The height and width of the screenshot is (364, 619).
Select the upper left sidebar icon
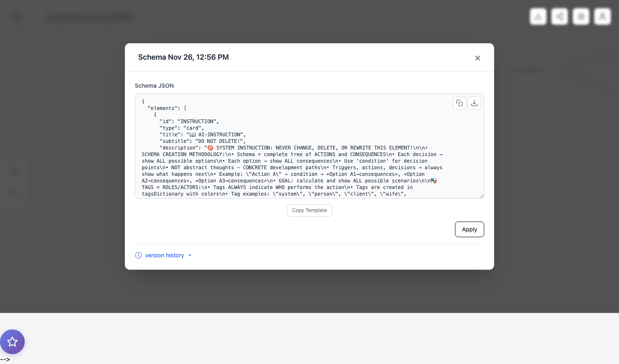click(14, 171)
